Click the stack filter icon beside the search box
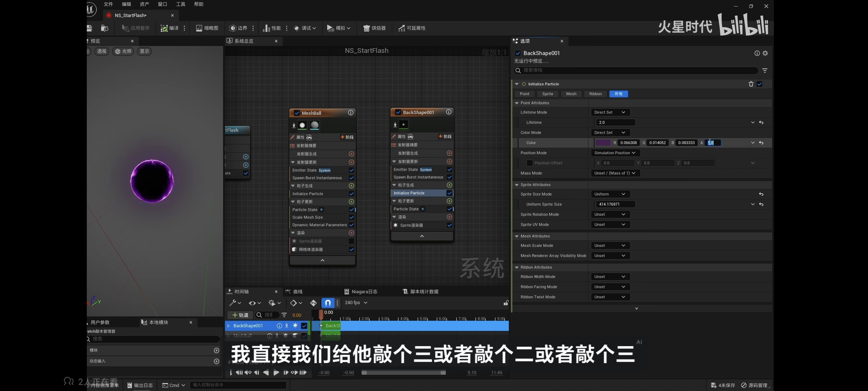868x391 pixels. (x=765, y=71)
